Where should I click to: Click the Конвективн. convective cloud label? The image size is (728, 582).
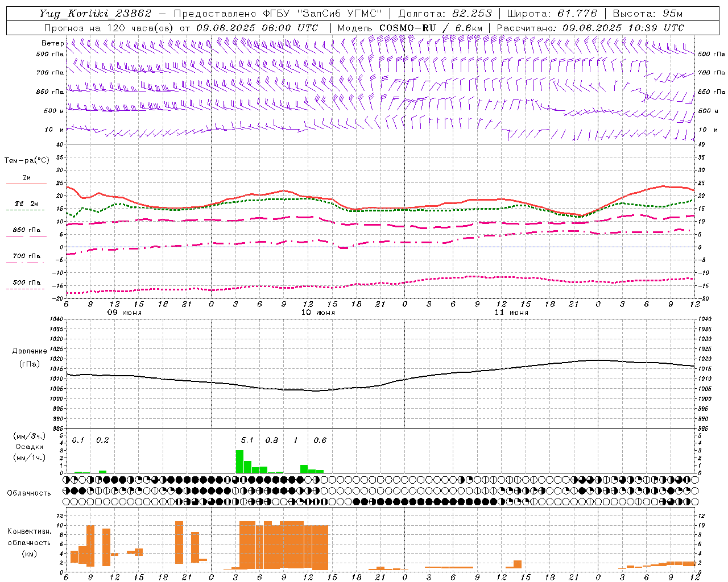pyautogui.click(x=29, y=531)
